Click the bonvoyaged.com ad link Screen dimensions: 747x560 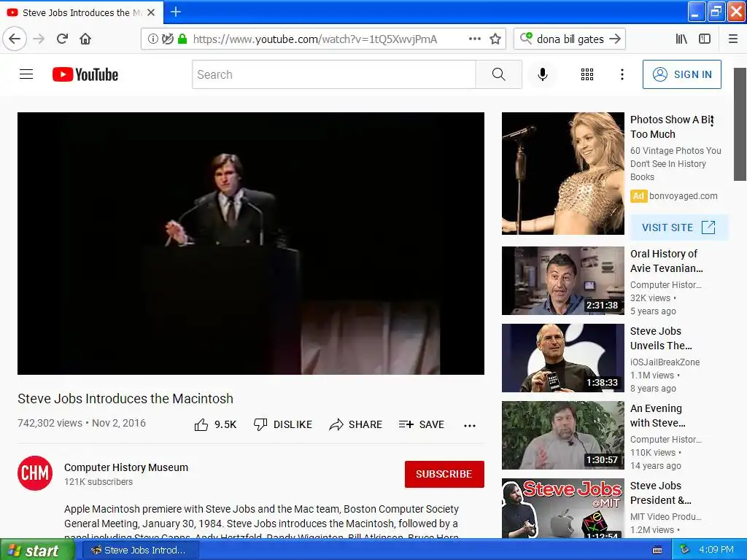(683, 195)
